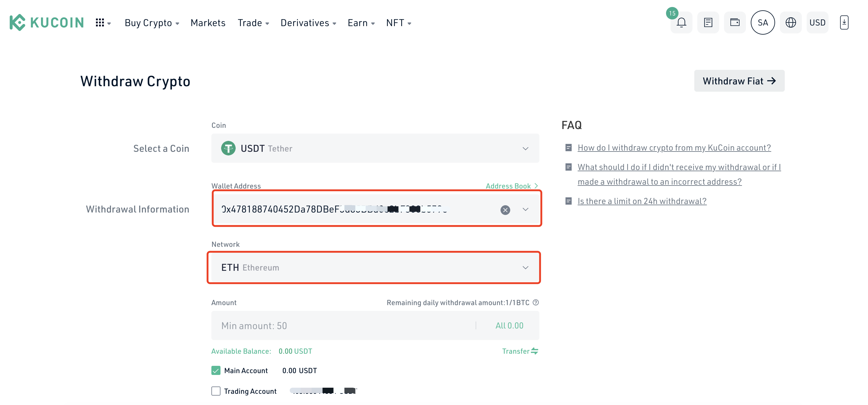
Task: Open the language globe selector
Action: pyautogui.click(x=791, y=22)
